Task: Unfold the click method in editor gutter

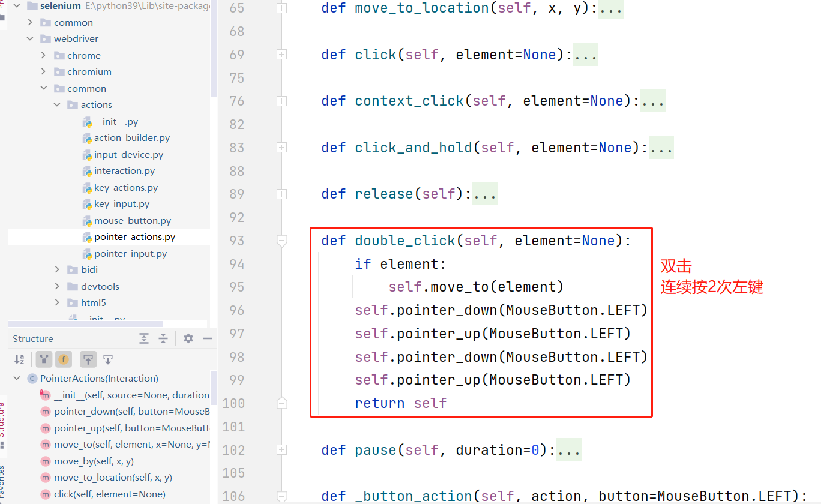Action: pyautogui.click(x=281, y=55)
